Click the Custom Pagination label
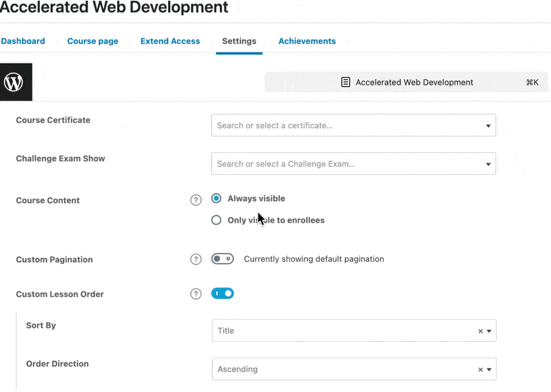Viewport: 551px width, 392px height. point(54,260)
